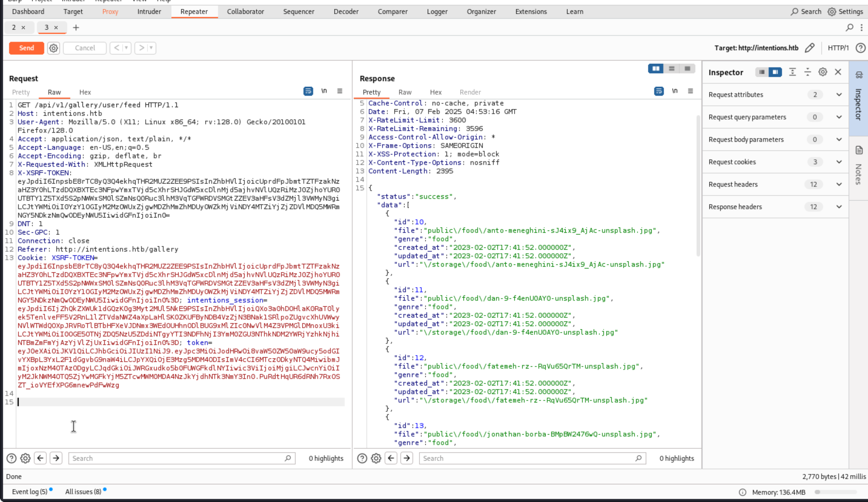Click the request settings gear next to Send
Screen dimensions: 868x502
(x=53, y=48)
